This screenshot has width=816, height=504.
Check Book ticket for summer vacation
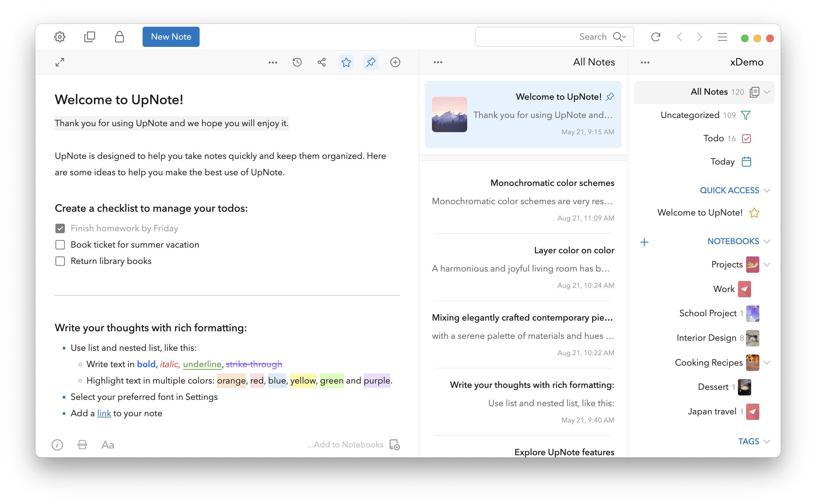click(x=60, y=245)
